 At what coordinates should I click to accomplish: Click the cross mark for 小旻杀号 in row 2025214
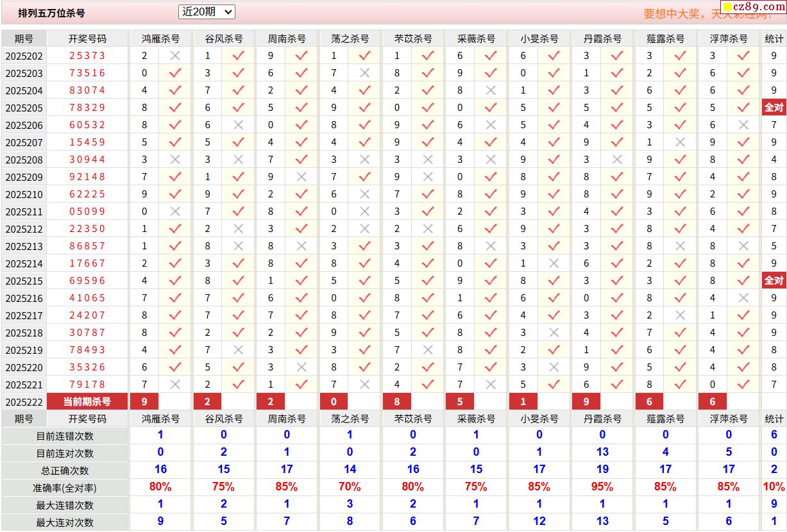click(554, 263)
